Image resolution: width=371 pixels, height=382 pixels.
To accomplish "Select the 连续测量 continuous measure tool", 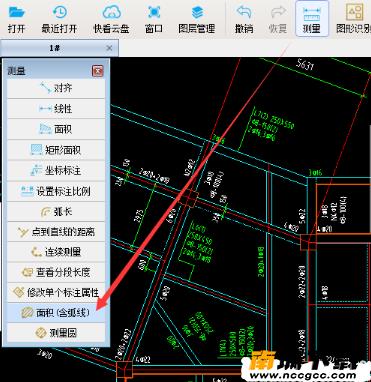I will click(x=56, y=252).
